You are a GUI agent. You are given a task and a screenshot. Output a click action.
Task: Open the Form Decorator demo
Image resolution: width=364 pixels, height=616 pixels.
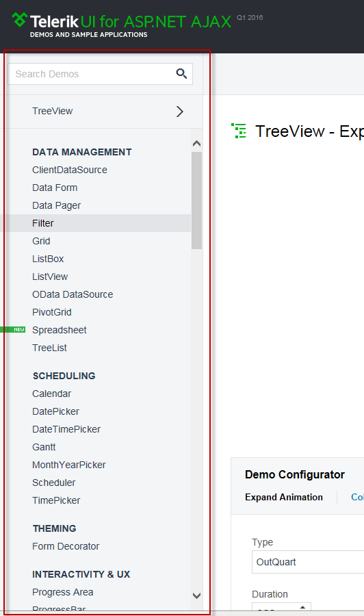pyautogui.click(x=66, y=546)
